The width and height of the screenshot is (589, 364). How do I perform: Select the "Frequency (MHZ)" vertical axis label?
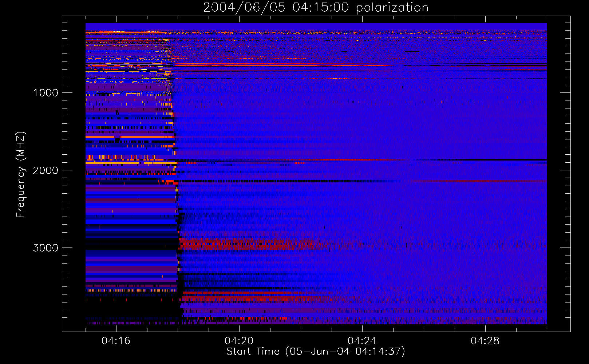(x=21, y=175)
